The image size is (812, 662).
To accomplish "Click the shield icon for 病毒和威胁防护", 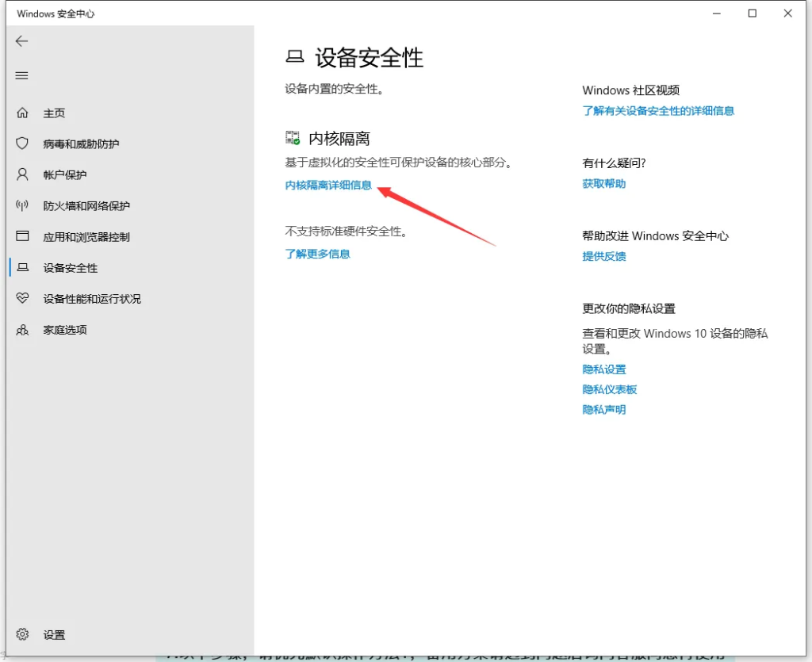I will click(x=22, y=143).
